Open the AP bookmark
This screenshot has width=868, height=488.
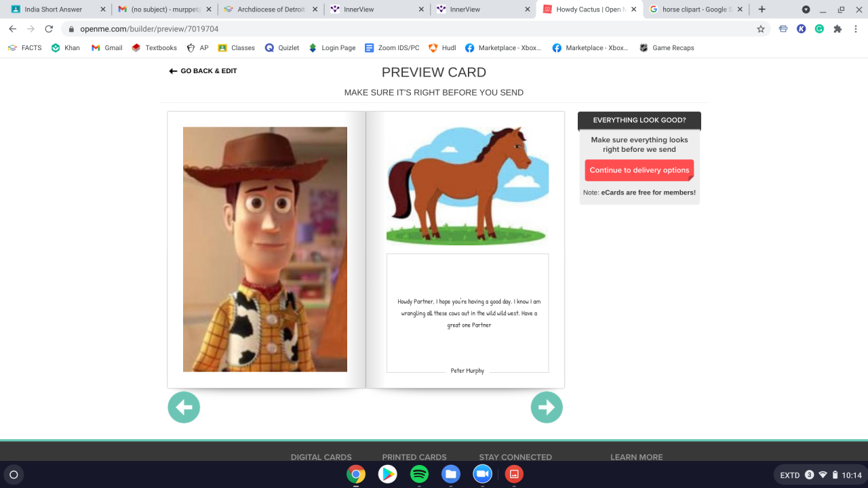pyautogui.click(x=197, y=48)
